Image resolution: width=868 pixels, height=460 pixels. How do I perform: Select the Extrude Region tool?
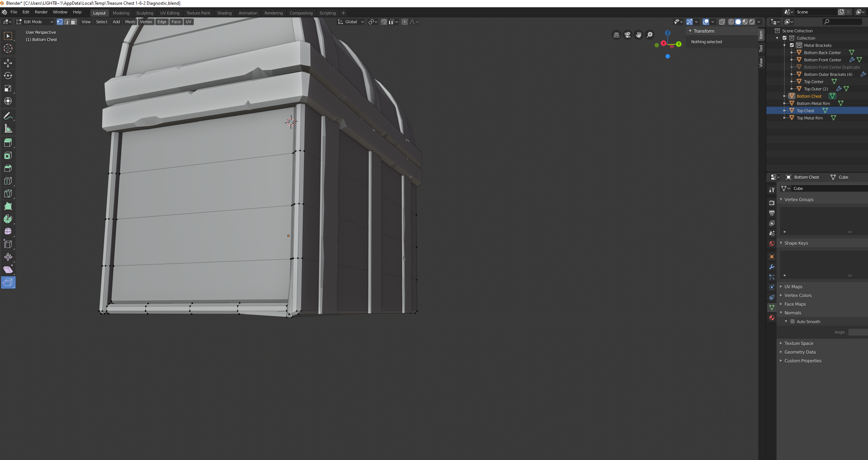coord(8,143)
